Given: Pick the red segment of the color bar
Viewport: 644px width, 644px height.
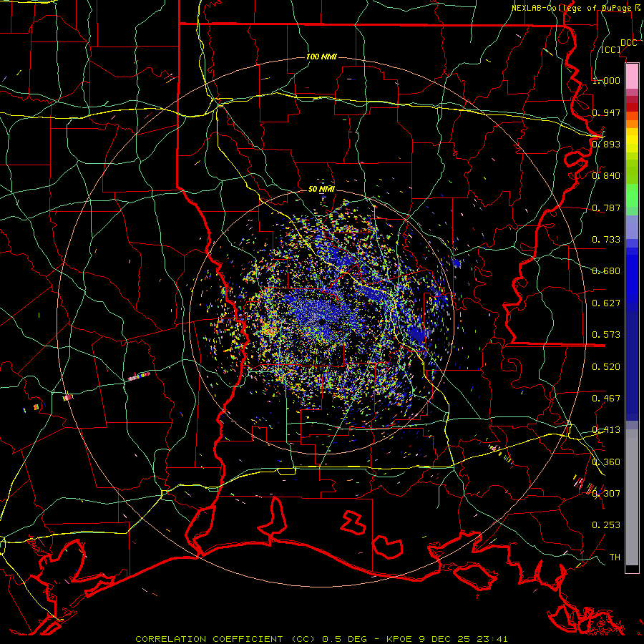Looking at the screenshot, I should pyautogui.click(x=632, y=107).
